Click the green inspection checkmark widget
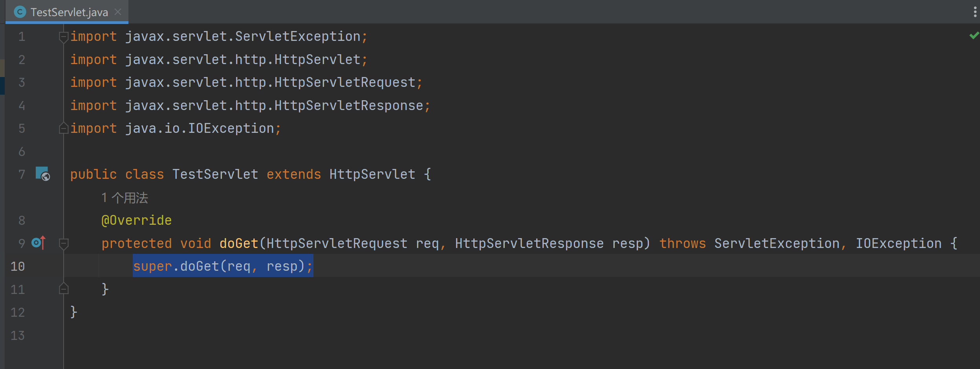The width and height of the screenshot is (980, 369). [x=974, y=36]
